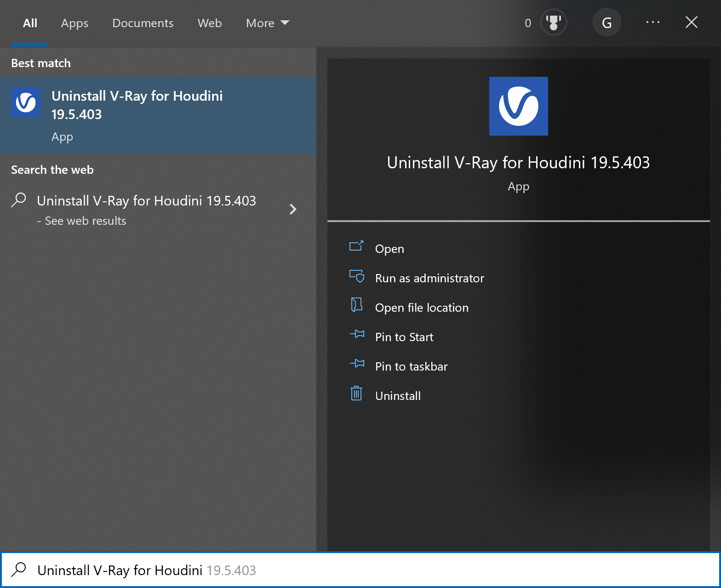Click the rewards points count 0

tap(528, 23)
